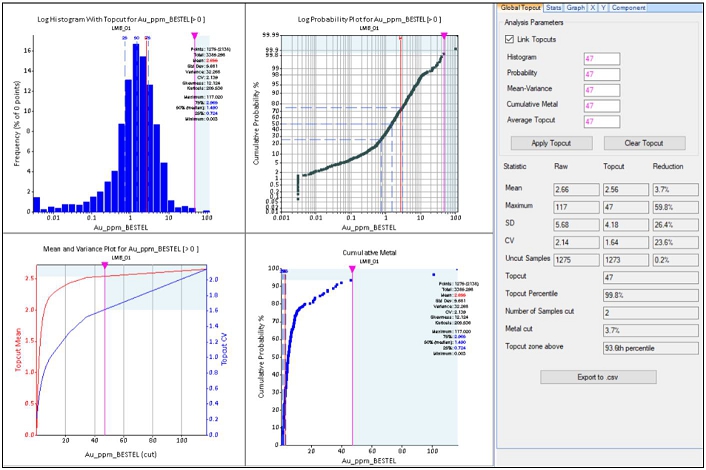Switch to the Global Topcut tab
This screenshot has width=706, height=470.
(x=520, y=8)
